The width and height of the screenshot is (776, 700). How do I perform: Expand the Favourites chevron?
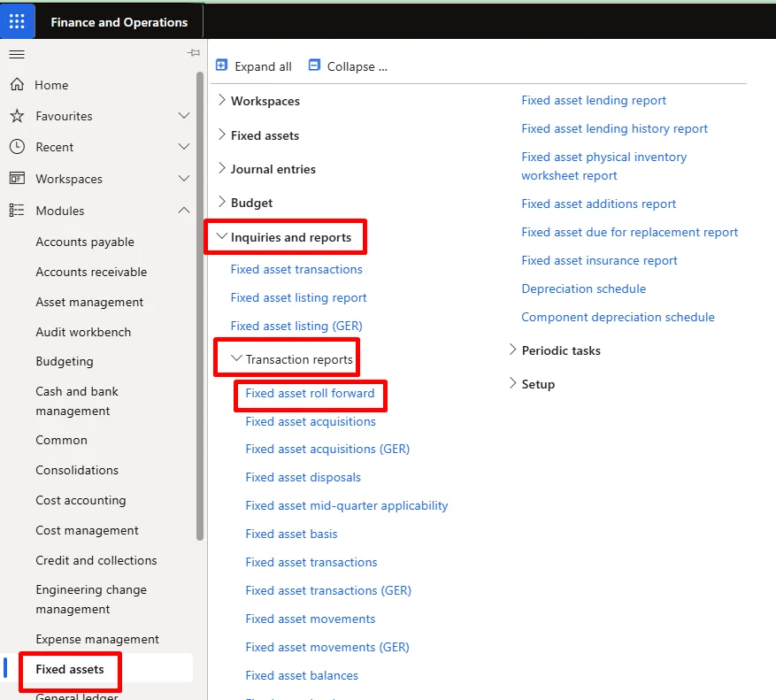(x=184, y=116)
